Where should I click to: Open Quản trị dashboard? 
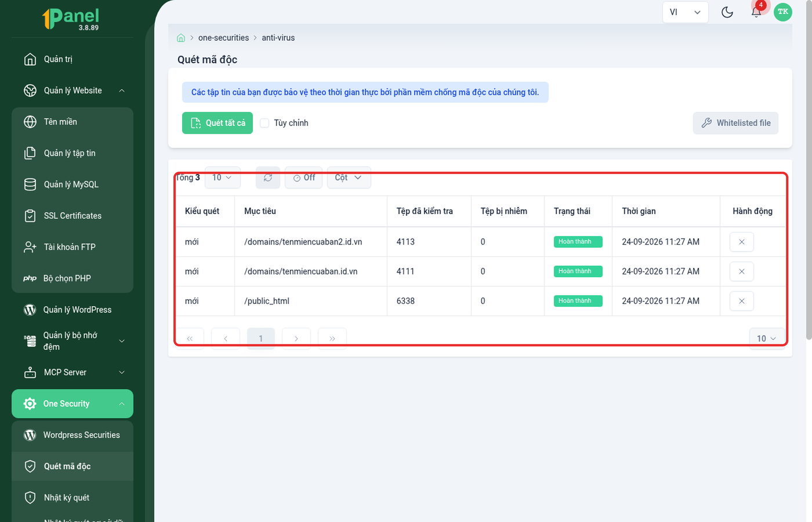(x=72, y=59)
